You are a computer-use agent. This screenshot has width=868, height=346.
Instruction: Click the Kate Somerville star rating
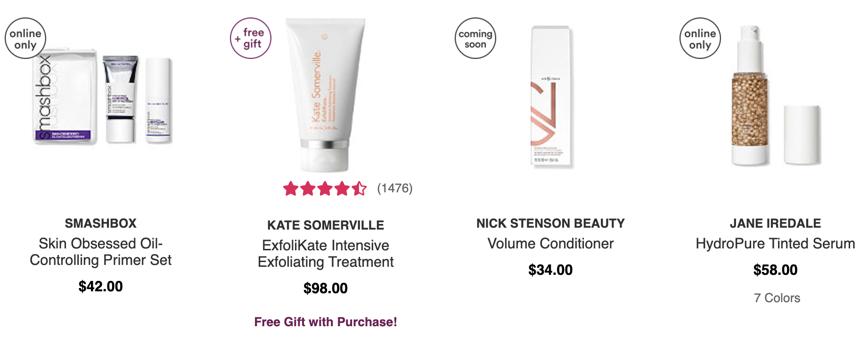point(325,189)
